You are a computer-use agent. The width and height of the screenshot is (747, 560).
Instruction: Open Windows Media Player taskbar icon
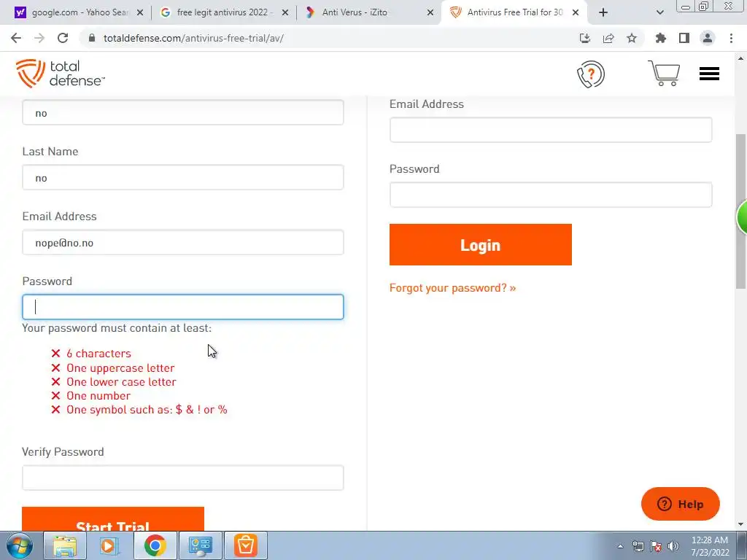click(x=108, y=545)
